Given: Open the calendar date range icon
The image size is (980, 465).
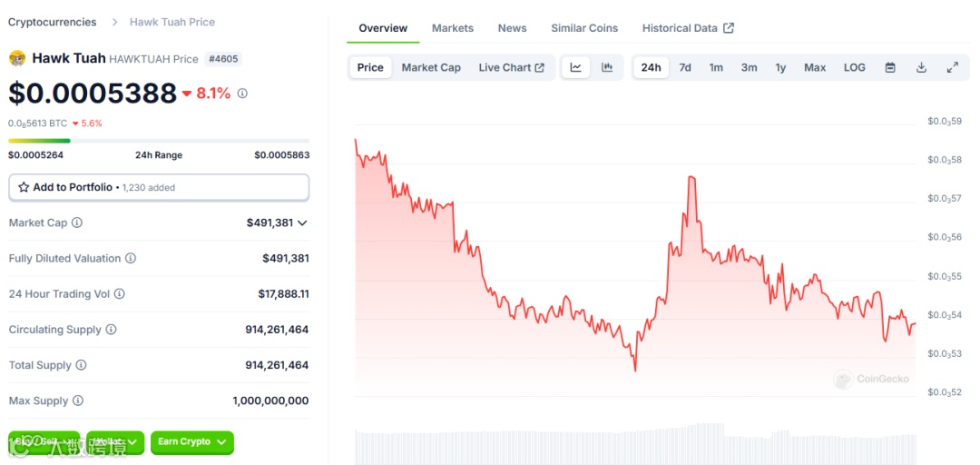Looking at the screenshot, I should [890, 67].
